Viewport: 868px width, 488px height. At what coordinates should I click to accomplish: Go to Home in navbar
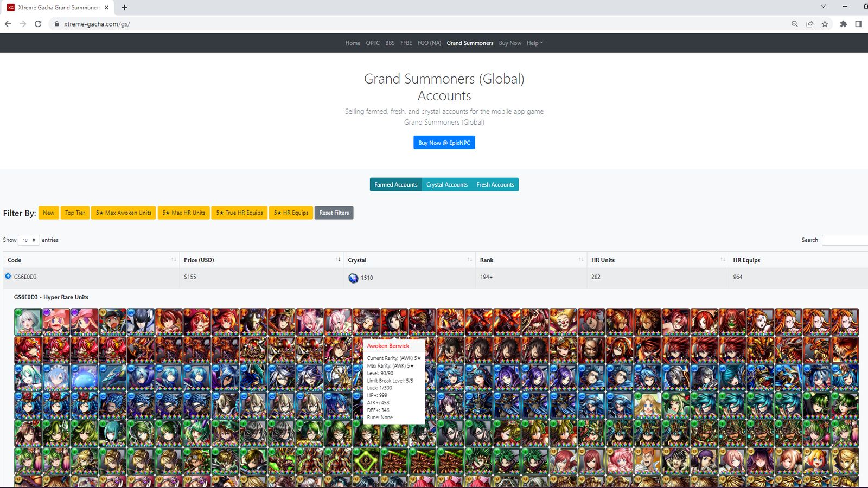coord(353,43)
